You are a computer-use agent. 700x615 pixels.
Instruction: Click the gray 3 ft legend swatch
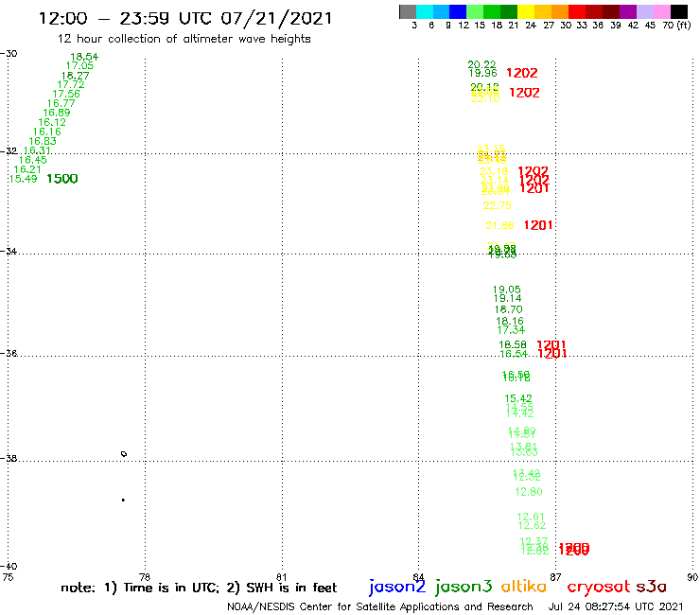408,11
